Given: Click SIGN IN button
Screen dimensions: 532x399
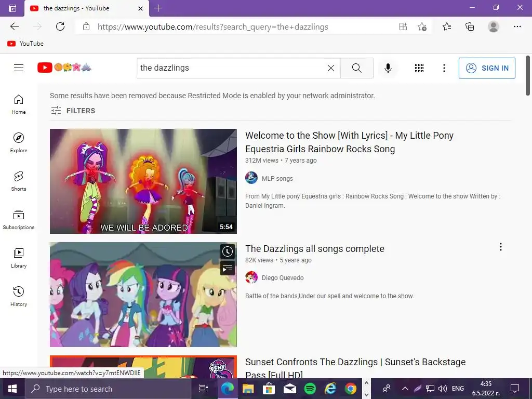Looking at the screenshot, I should [487, 68].
